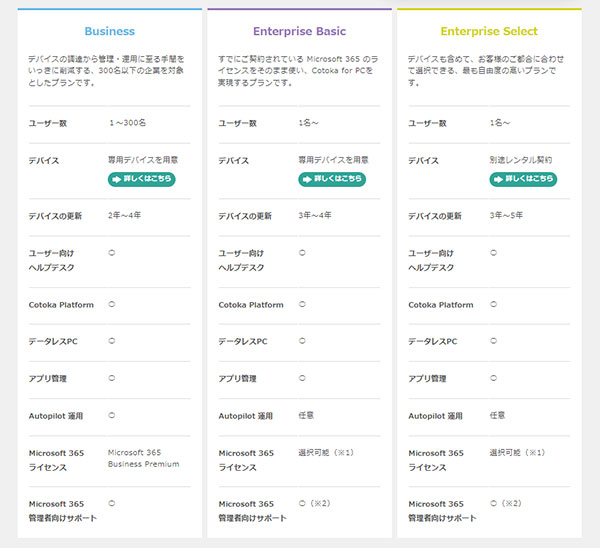Click Microsoft 365 Business Premium license text
Viewport: 600px width, 548px height.
143,458
